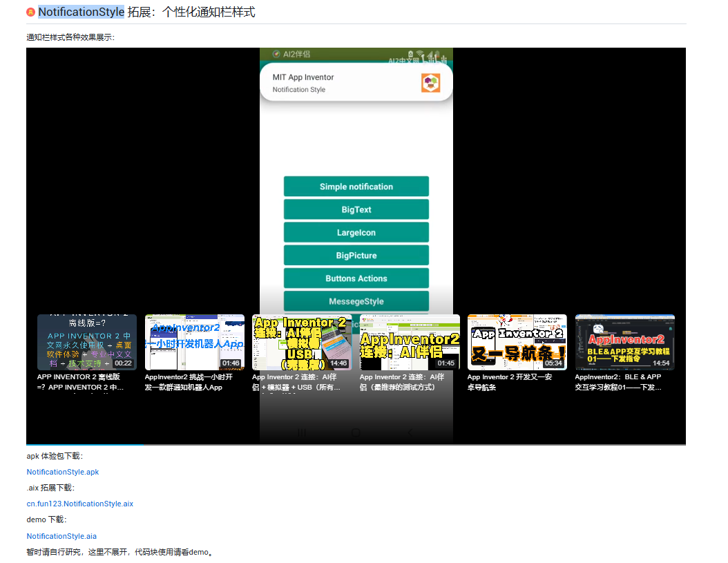Click the red icon before NotificationStyle heading
The image size is (728, 563).
coord(30,12)
